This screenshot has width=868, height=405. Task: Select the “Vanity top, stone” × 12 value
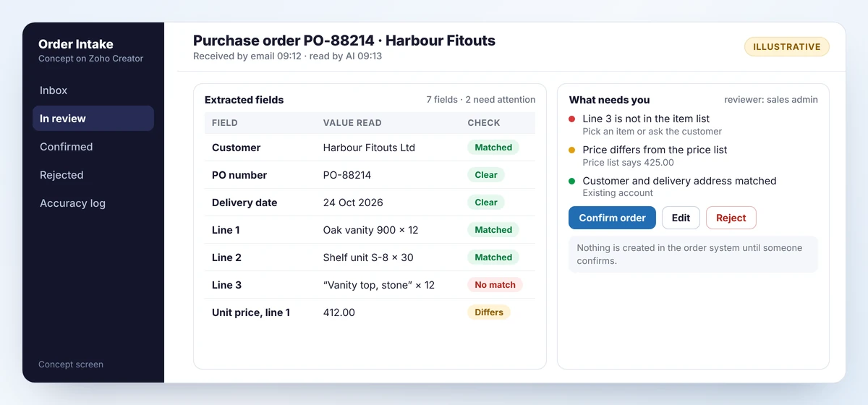tap(379, 285)
